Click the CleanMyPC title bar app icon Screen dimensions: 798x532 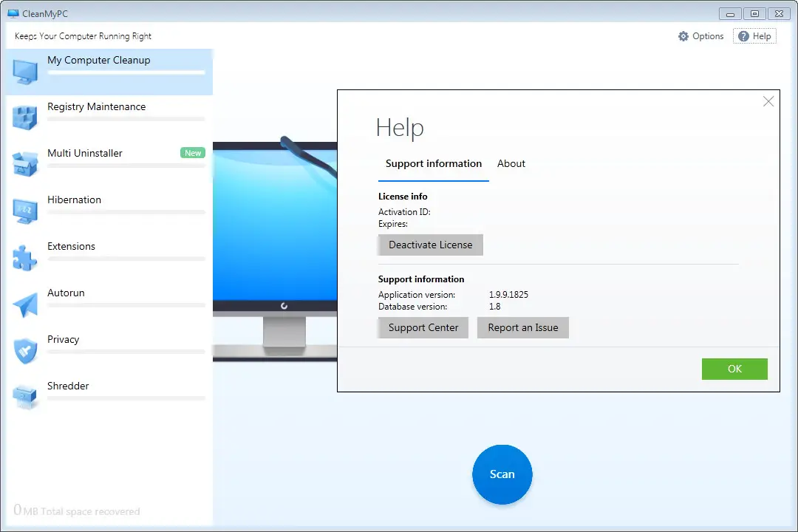pyautogui.click(x=13, y=14)
